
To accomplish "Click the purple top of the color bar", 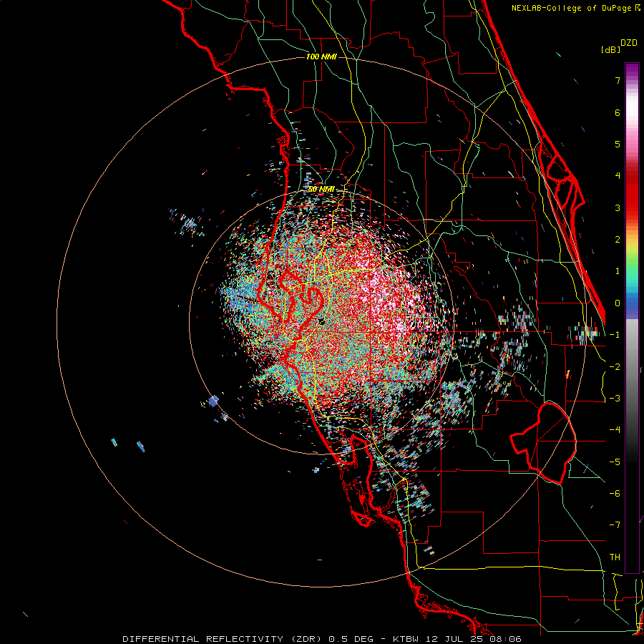I will 632,71.
